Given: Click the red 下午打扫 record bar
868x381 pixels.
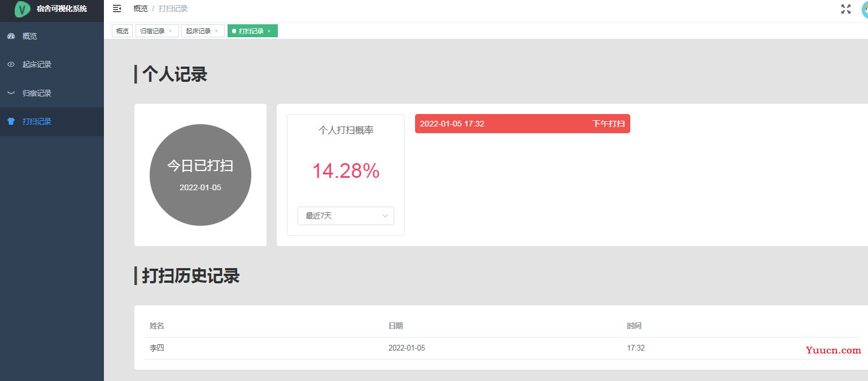Looking at the screenshot, I should coord(522,124).
